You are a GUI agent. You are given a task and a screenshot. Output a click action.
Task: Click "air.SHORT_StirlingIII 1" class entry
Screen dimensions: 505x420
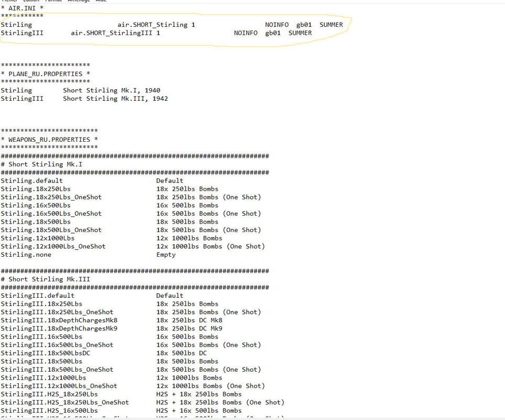point(115,33)
